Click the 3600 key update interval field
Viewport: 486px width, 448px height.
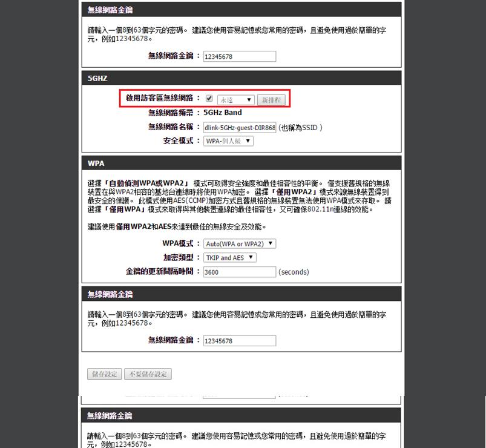point(240,272)
